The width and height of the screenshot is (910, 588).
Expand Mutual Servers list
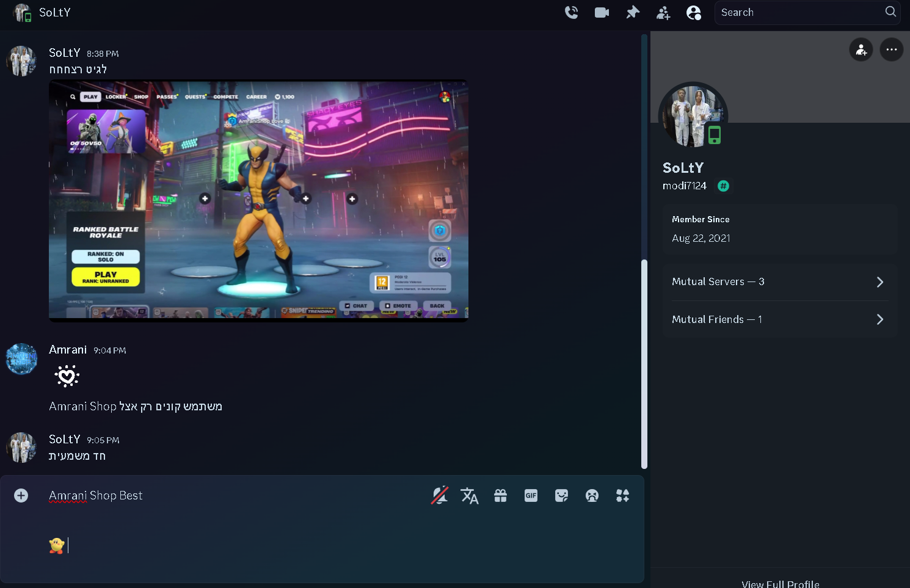[x=780, y=281]
